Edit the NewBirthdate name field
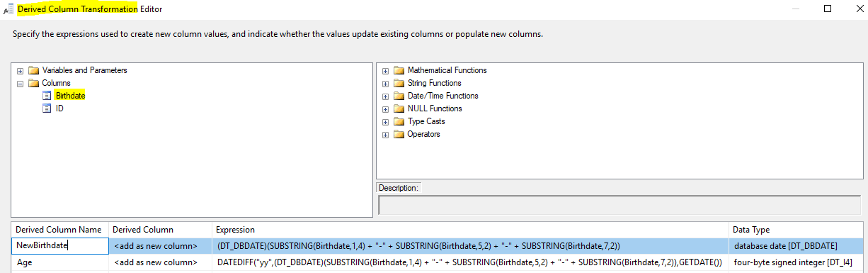Viewport: 868px width, 273px height. pos(59,245)
